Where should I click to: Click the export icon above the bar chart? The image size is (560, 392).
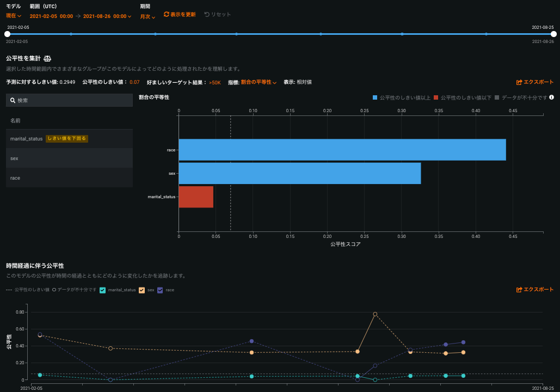coord(519,82)
